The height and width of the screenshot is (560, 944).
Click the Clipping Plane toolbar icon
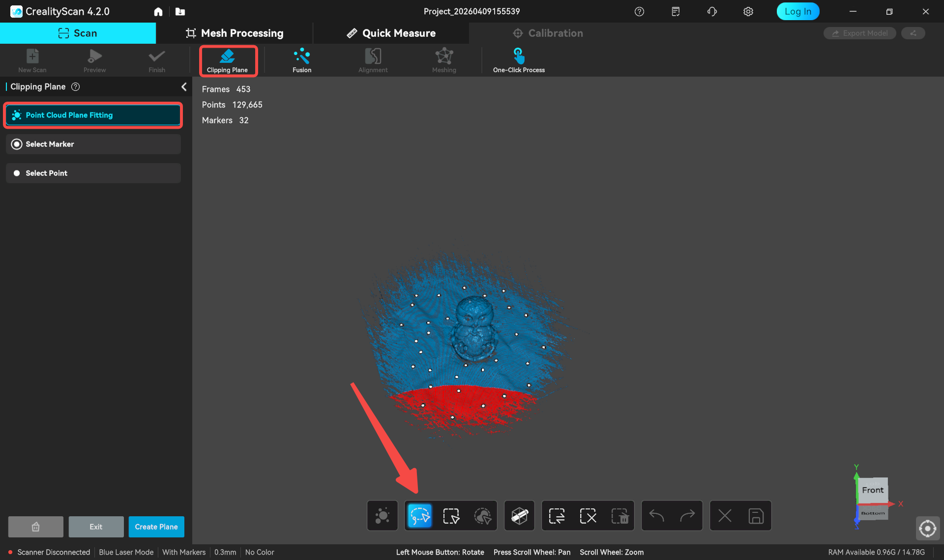click(x=227, y=60)
